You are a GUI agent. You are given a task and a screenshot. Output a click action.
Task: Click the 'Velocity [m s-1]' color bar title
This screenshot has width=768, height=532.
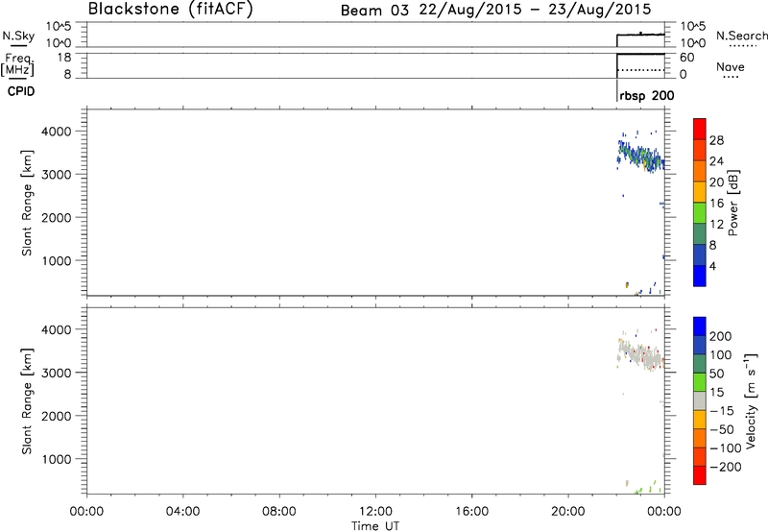pos(752,401)
